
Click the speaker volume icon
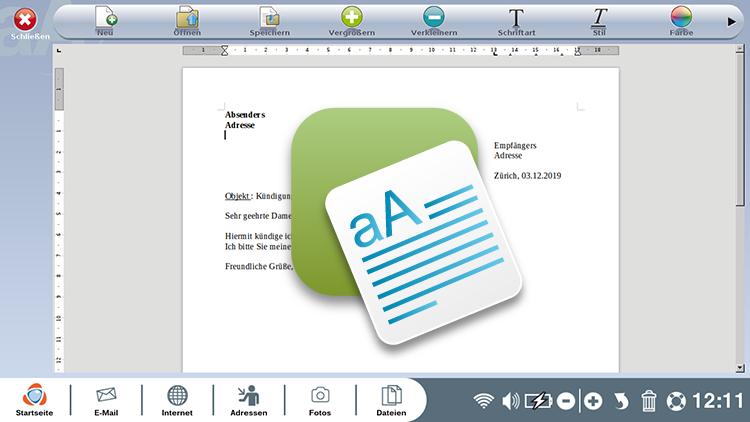pos(510,400)
